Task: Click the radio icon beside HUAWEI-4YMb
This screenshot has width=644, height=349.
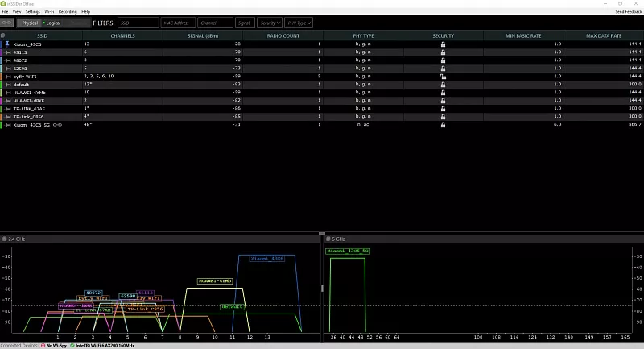Action: pos(8,92)
